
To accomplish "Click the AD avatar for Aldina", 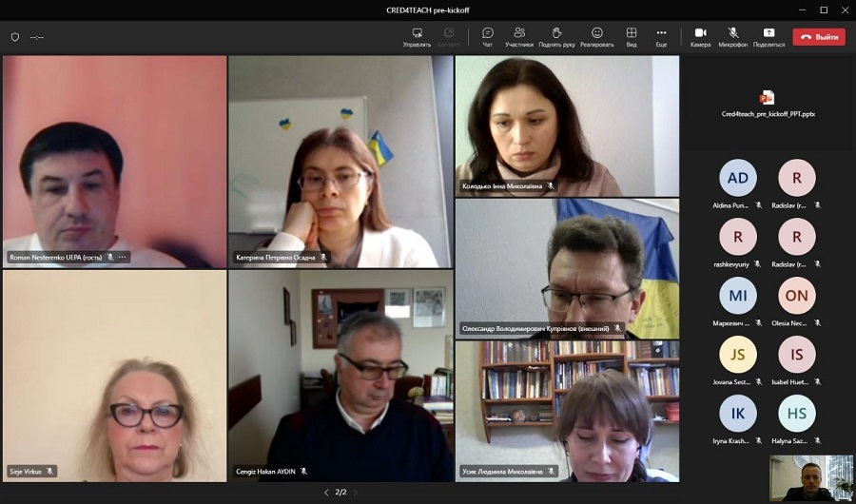I will [x=737, y=178].
